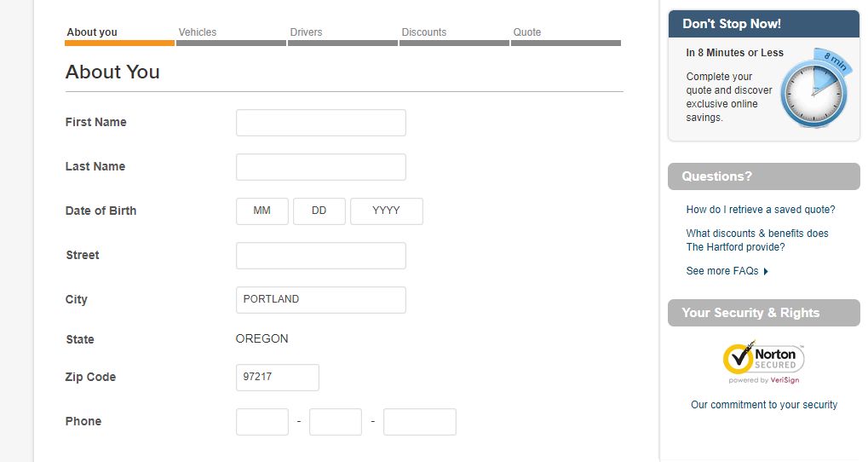Click the Zip Code field showing 97217

pyautogui.click(x=277, y=378)
